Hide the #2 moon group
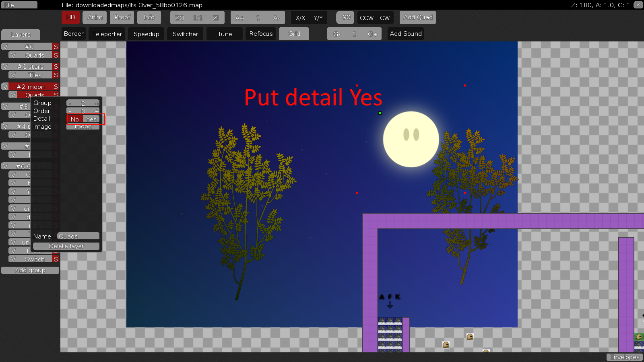The width and height of the screenshot is (644, 362). tap(5, 86)
